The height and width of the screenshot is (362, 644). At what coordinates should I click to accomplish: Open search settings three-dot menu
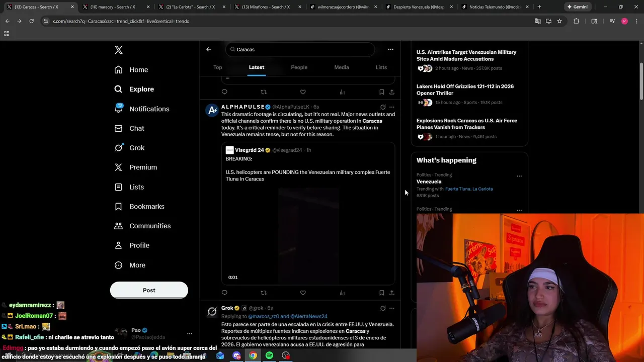[390, 49]
